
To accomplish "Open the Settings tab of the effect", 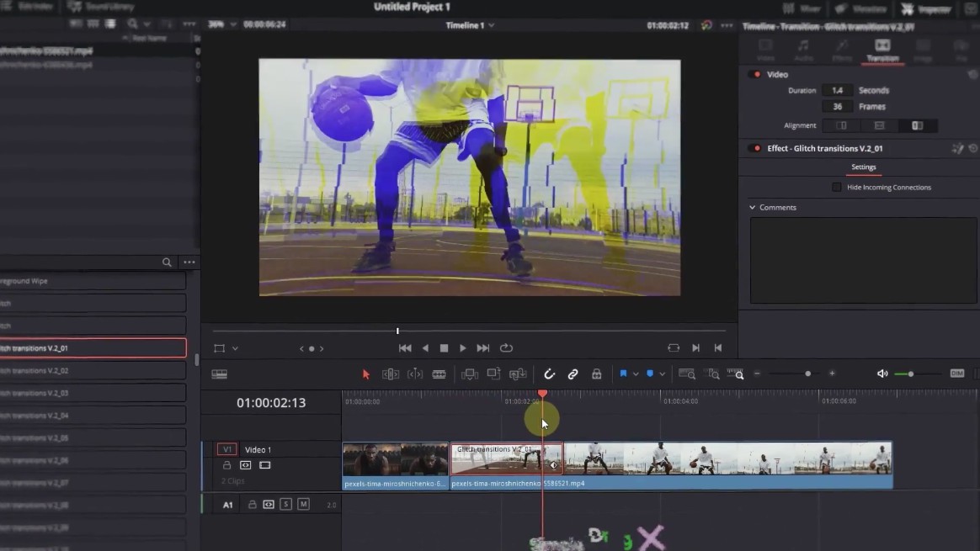I will tap(863, 167).
